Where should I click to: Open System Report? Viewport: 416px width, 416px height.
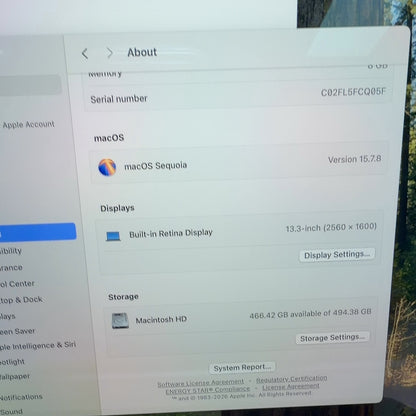(x=242, y=368)
